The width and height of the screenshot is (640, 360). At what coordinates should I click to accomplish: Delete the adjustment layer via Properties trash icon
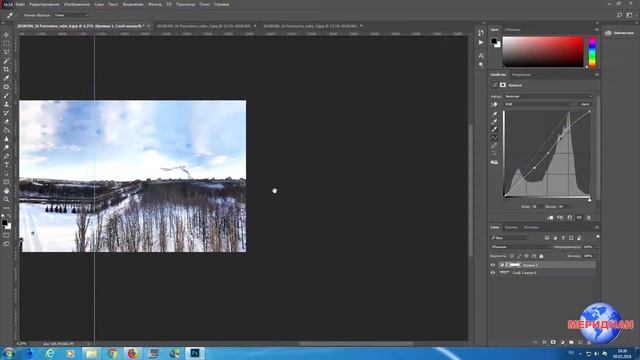(589, 218)
